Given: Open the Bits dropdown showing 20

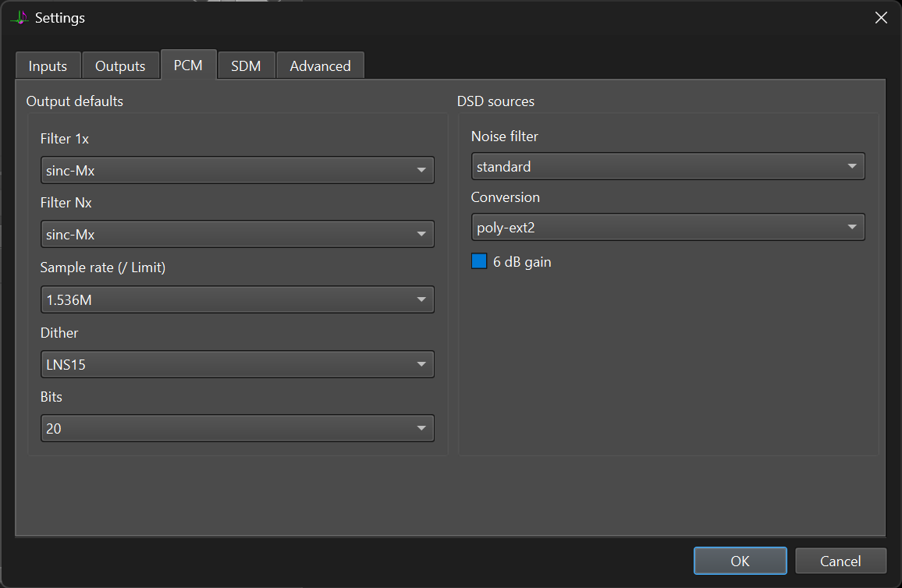Looking at the screenshot, I should click(x=237, y=428).
